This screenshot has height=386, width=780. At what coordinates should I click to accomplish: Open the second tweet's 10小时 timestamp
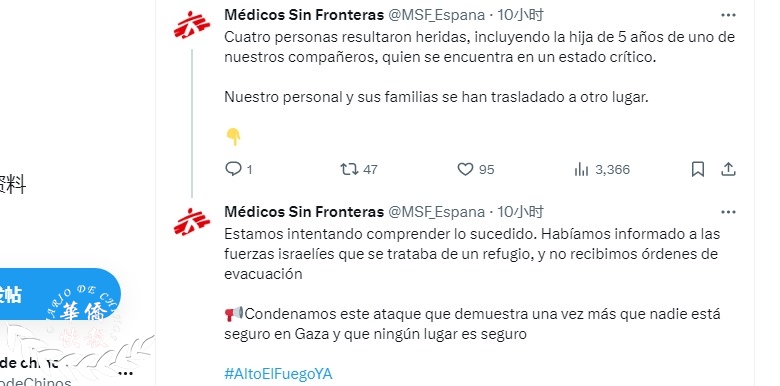click(520, 212)
